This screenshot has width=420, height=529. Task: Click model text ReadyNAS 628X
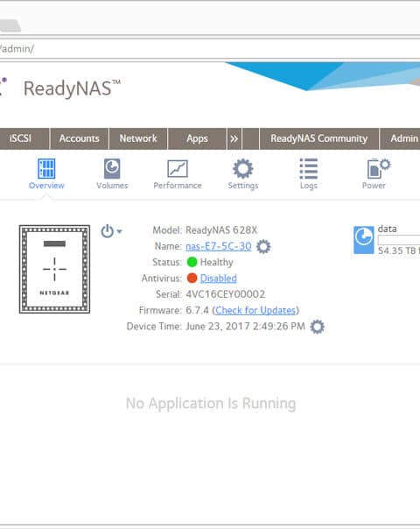(221, 230)
